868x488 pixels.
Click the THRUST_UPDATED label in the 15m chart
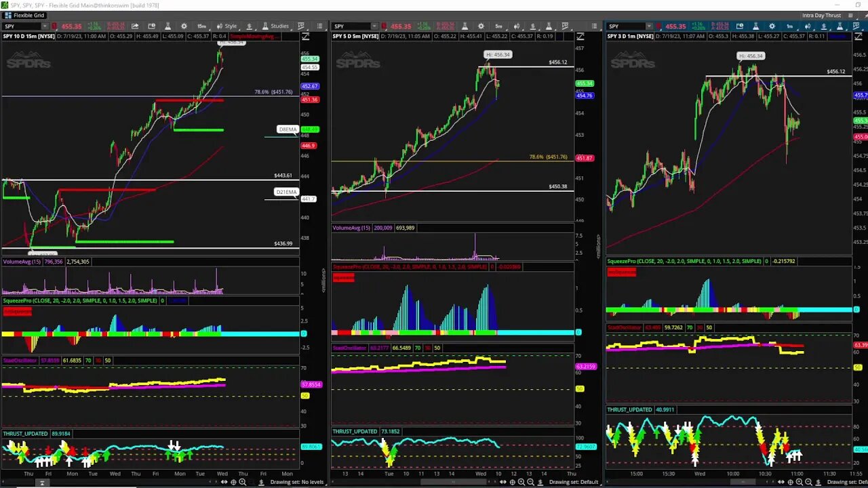click(x=25, y=433)
